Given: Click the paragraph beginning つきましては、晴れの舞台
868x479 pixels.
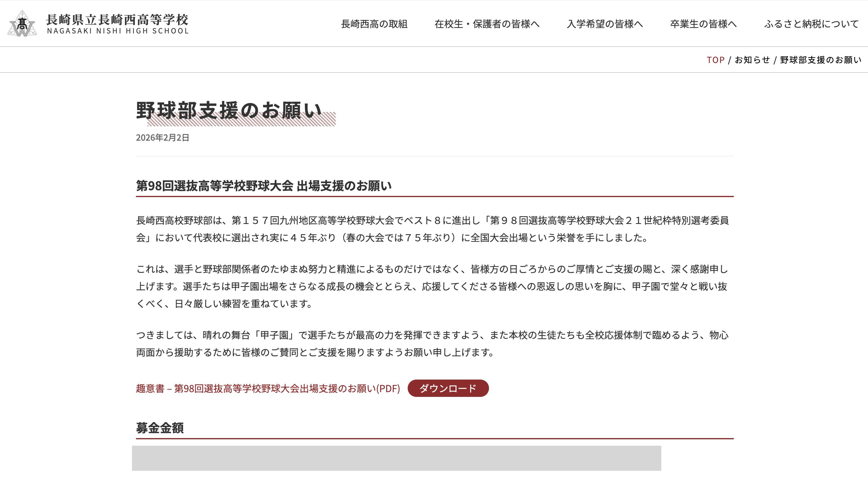Looking at the screenshot, I should pos(433,344).
